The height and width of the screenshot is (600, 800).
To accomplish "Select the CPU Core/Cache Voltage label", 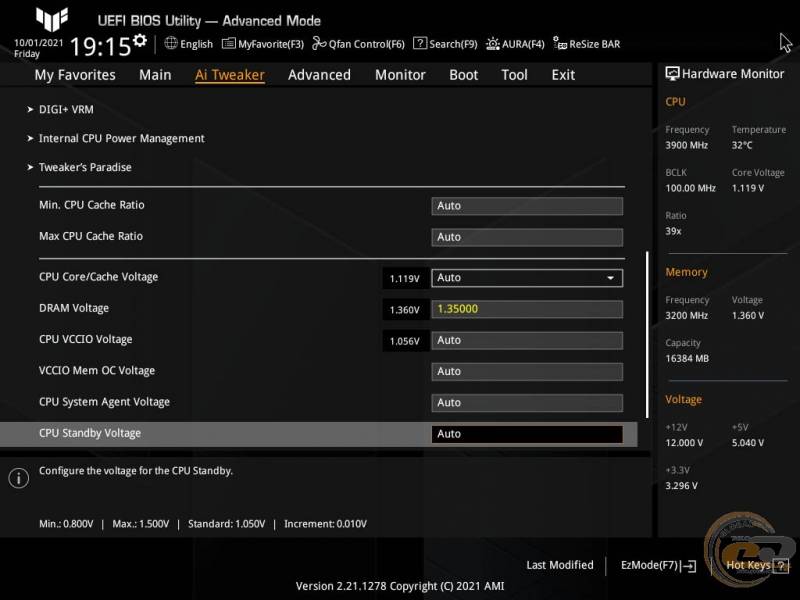I will (98, 277).
